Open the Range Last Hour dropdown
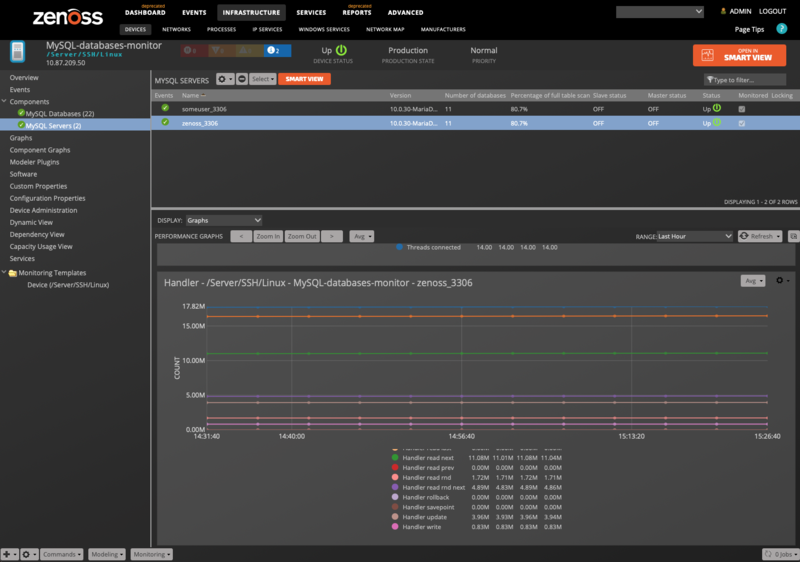 click(695, 236)
